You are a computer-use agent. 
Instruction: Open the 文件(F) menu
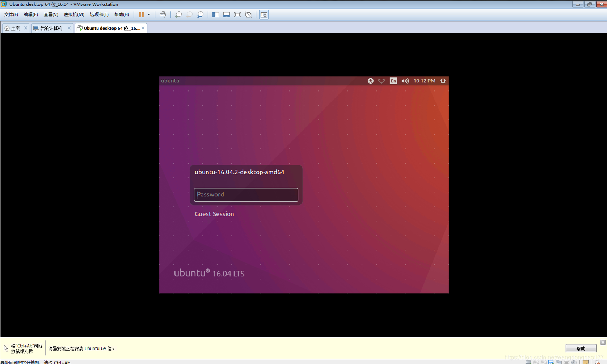11,14
